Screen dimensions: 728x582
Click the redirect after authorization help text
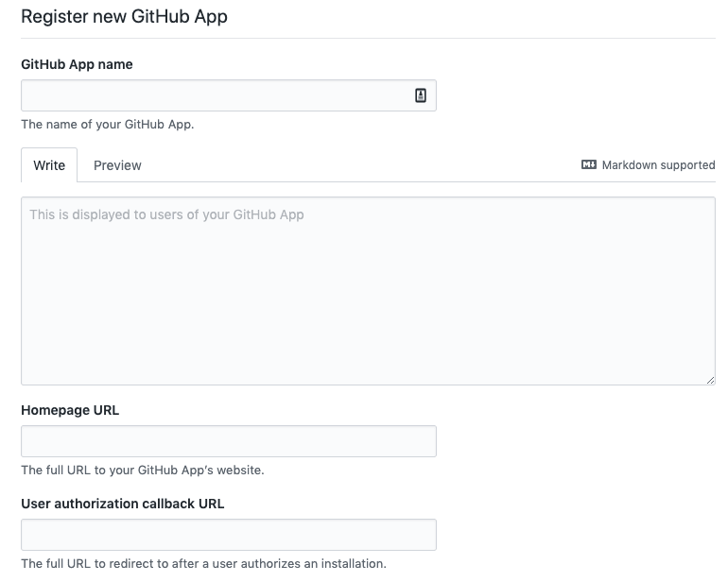[204, 563]
